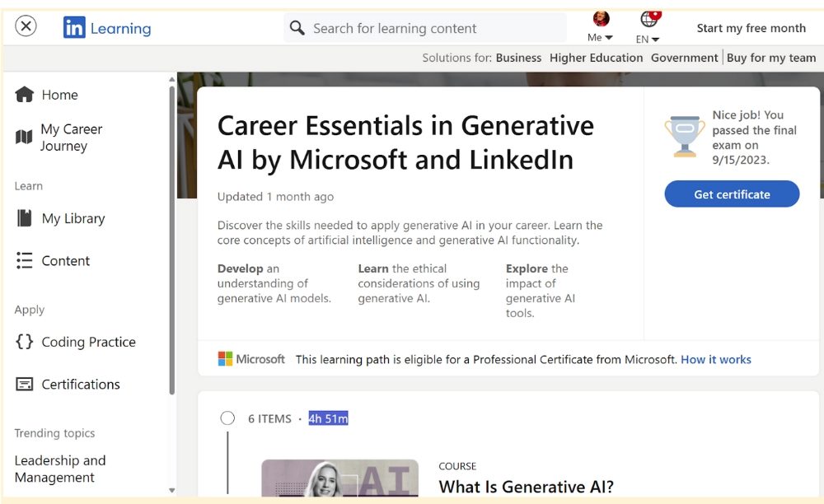Click Buy for my team
Screen dimensions: 824x504
(x=771, y=58)
